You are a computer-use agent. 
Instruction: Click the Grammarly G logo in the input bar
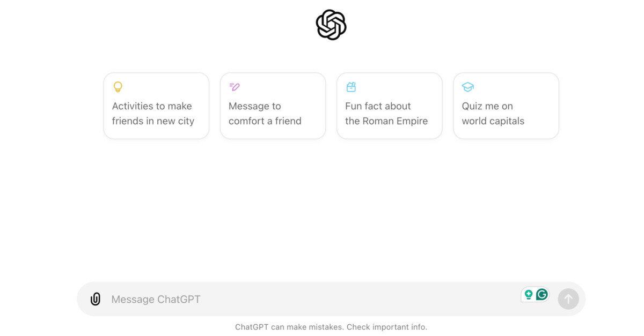(542, 294)
